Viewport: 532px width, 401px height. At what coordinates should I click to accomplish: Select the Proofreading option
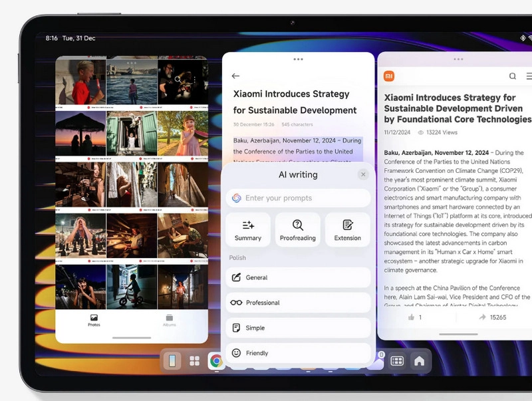coord(297,230)
